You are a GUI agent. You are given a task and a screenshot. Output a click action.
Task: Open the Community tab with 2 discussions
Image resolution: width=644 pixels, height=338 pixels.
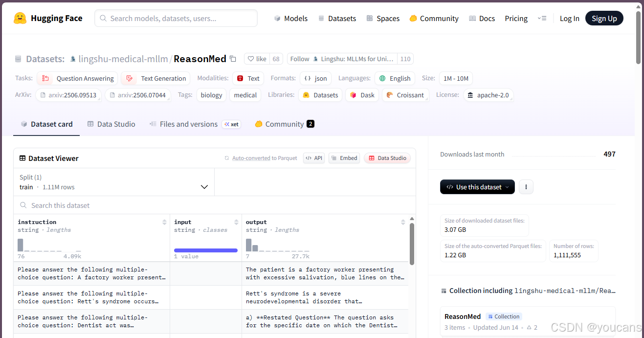pyautogui.click(x=285, y=124)
